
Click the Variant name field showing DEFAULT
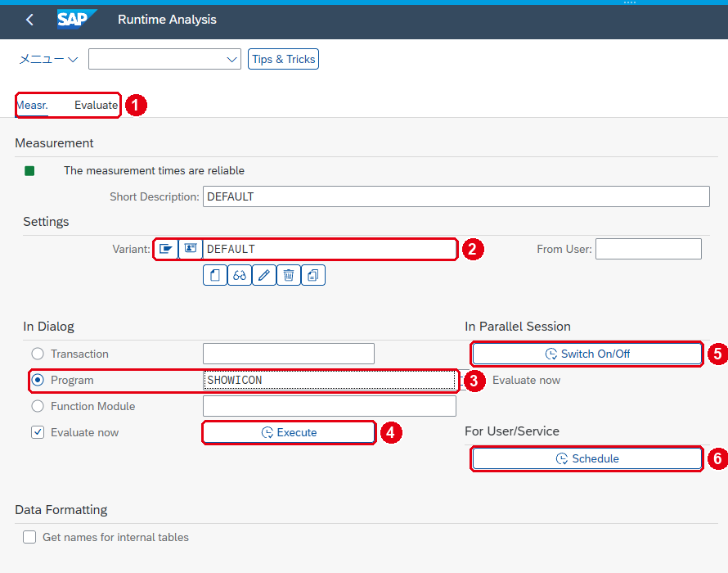click(329, 249)
